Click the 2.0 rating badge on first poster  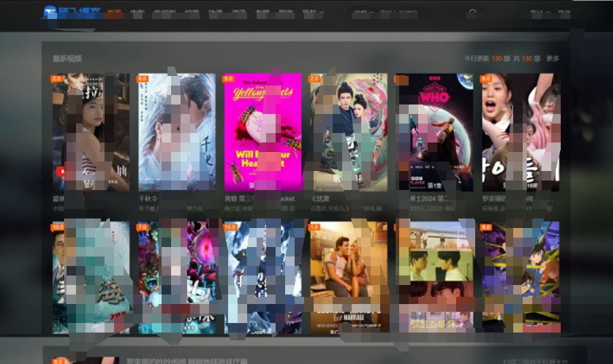click(57, 78)
